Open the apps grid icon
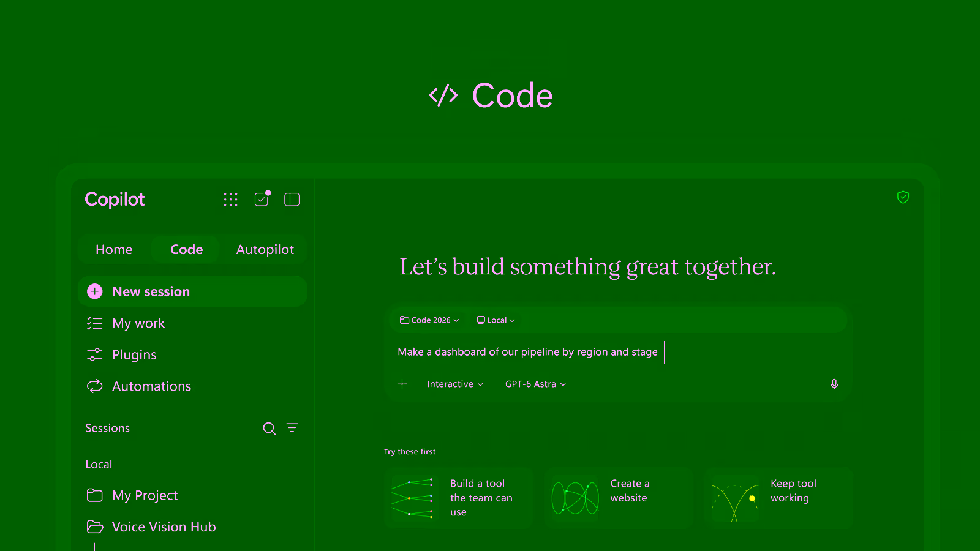This screenshot has height=551, width=980. click(x=230, y=200)
